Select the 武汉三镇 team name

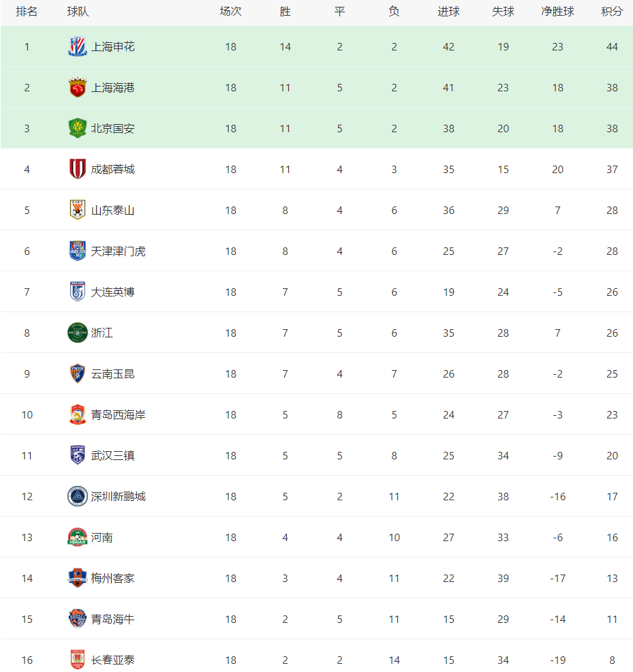(x=112, y=455)
